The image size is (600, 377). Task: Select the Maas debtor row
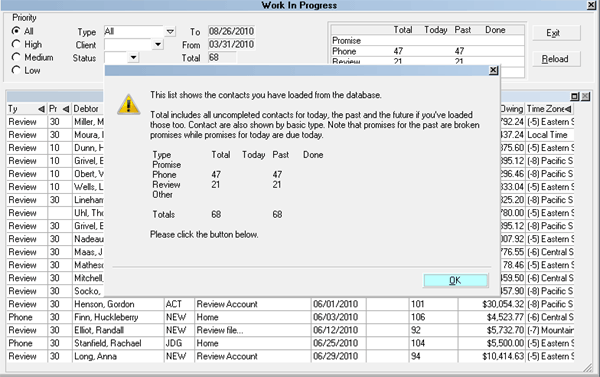[55, 252]
